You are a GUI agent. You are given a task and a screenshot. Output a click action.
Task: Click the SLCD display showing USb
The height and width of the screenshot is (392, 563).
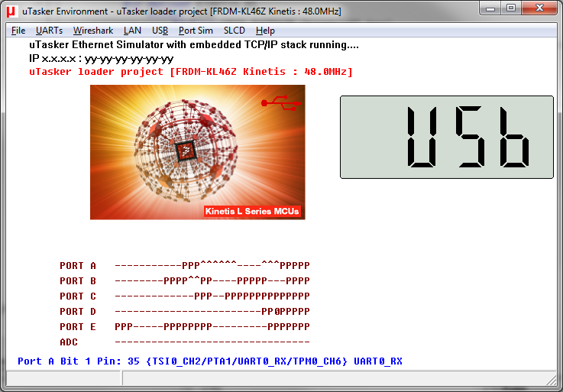pos(447,137)
